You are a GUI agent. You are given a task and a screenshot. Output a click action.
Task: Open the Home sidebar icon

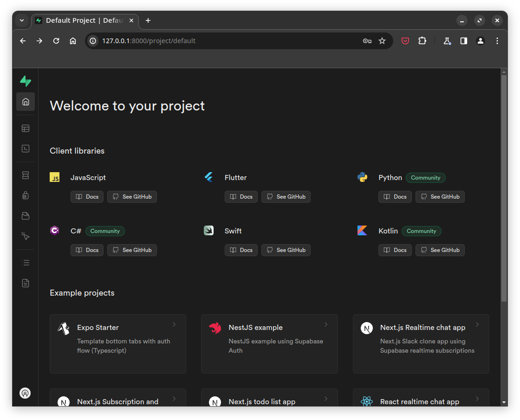pyautogui.click(x=26, y=102)
